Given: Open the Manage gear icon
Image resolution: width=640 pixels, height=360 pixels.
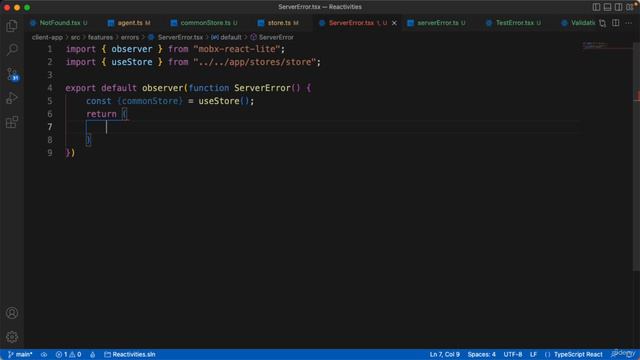Looking at the screenshot, I should [12, 337].
